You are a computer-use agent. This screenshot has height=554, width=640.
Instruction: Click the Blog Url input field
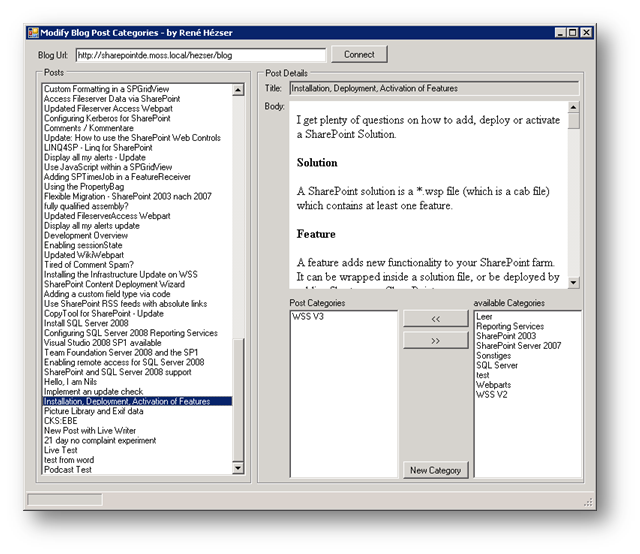coord(201,55)
